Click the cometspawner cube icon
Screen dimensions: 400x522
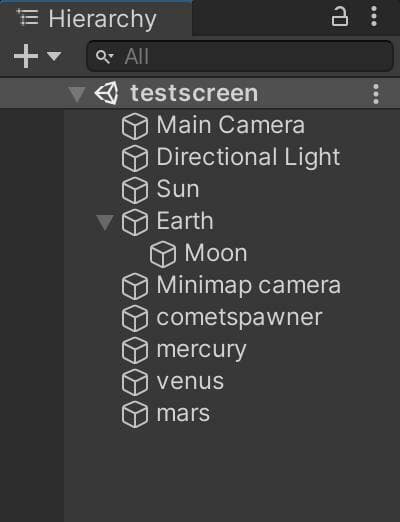[x=135, y=318]
